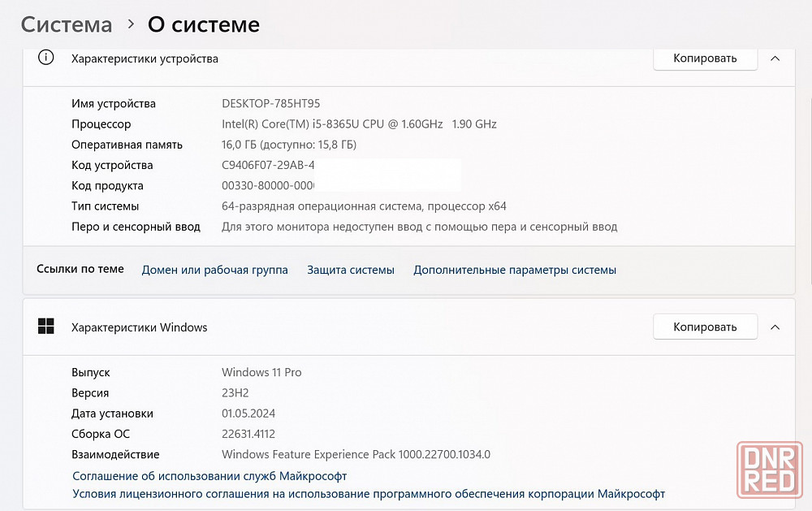Open Соглашение об использовании служб Майкрософт
812x511 pixels.
[209, 476]
